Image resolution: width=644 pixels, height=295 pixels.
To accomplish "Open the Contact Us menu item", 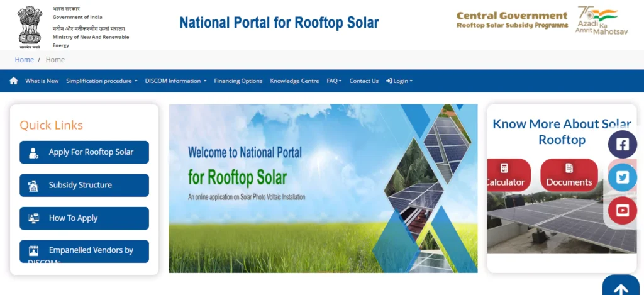I will (x=364, y=81).
